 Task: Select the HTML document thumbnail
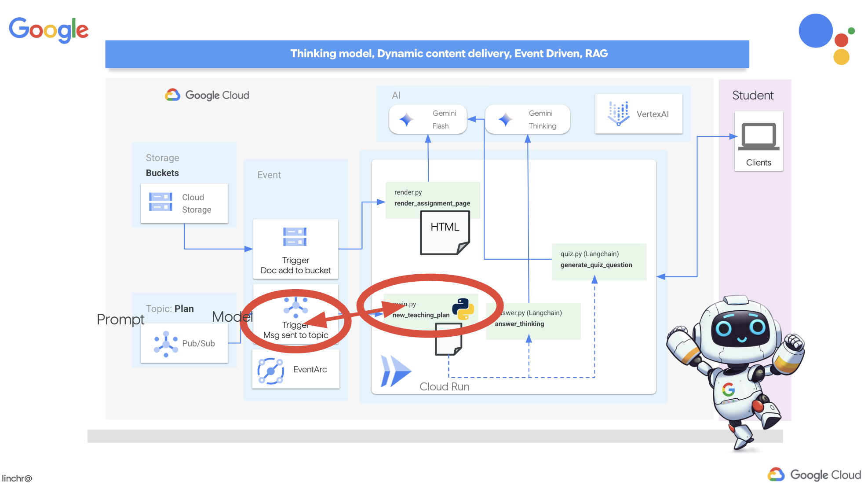click(x=445, y=232)
